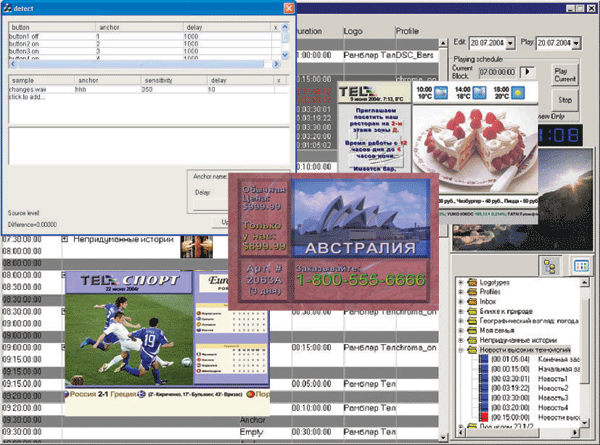This screenshot has width=600, height=445.
Task: Select the button2 on row
Action: coord(145,44)
